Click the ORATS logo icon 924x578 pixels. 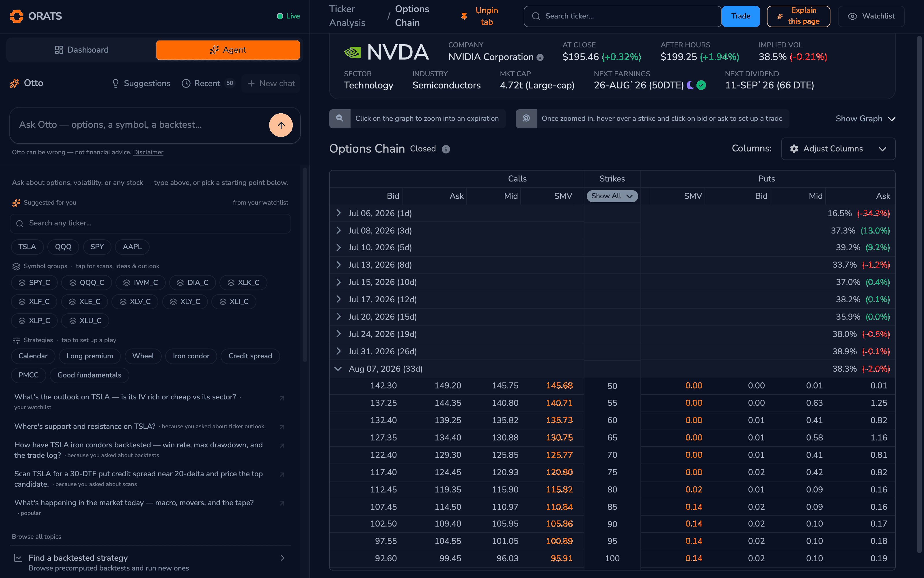[16, 16]
